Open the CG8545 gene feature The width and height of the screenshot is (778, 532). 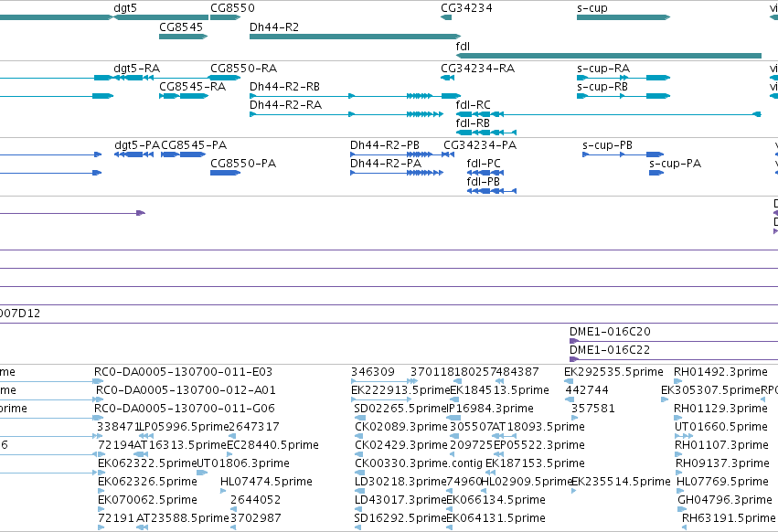coord(183,37)
